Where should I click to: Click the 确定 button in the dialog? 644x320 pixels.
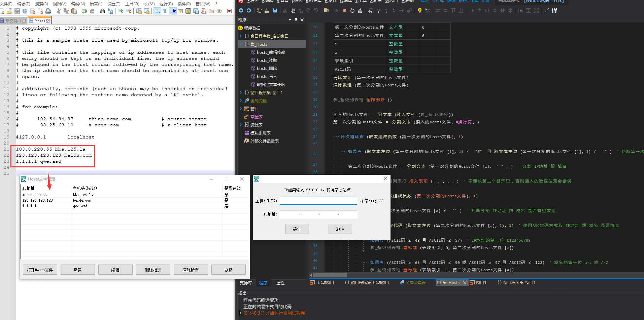[297, 229]
